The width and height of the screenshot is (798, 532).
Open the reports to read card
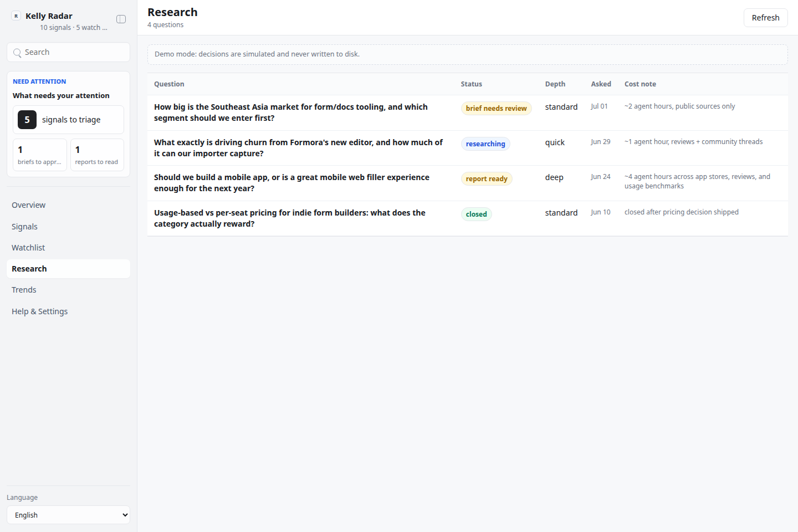point(97,155)
